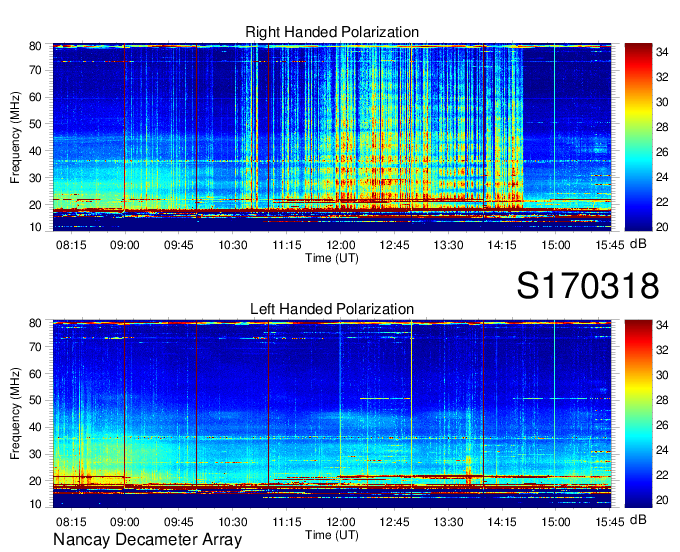Image resolution: width=680 pixels, height=552 pixels.
Task: Click the 13:30 time tick under Right Handed plot
Action: pos(448,245)
